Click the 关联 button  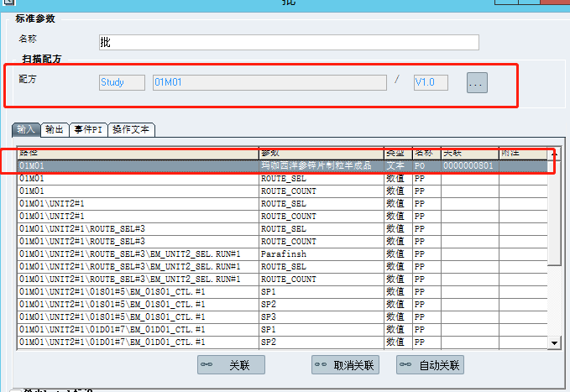pyautogui.click(x=231, y=365)
